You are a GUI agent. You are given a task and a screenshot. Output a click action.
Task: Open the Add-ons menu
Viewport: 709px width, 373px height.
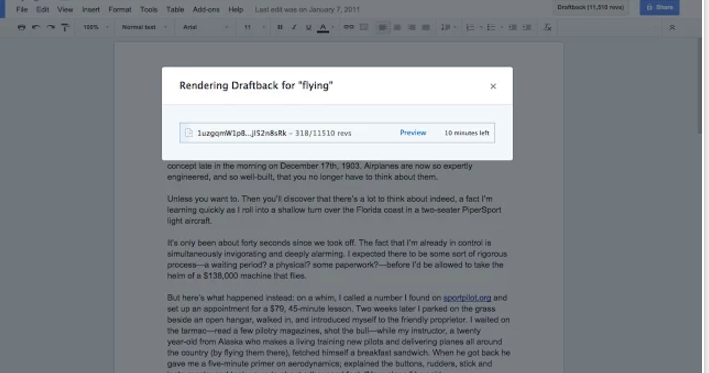[206, 9]
